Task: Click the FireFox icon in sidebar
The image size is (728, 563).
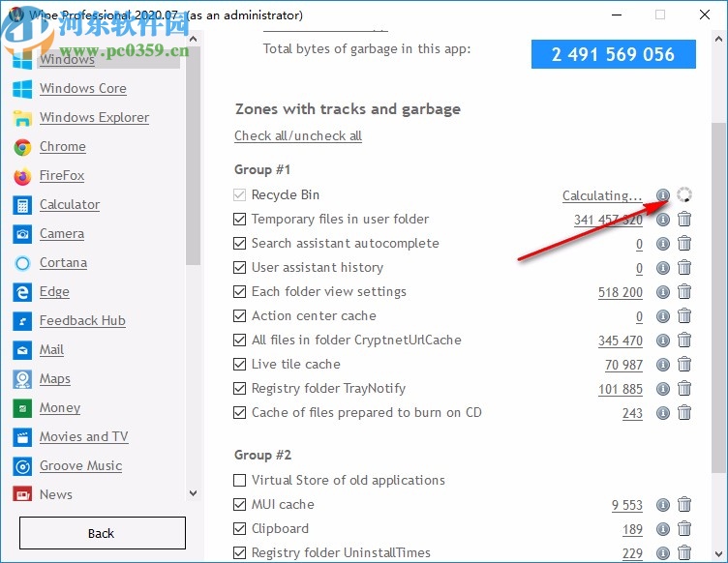Action: click(22, 176)
